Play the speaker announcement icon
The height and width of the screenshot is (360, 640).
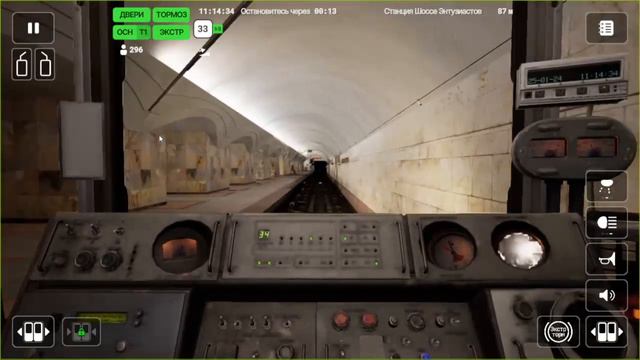pos(607,295)
